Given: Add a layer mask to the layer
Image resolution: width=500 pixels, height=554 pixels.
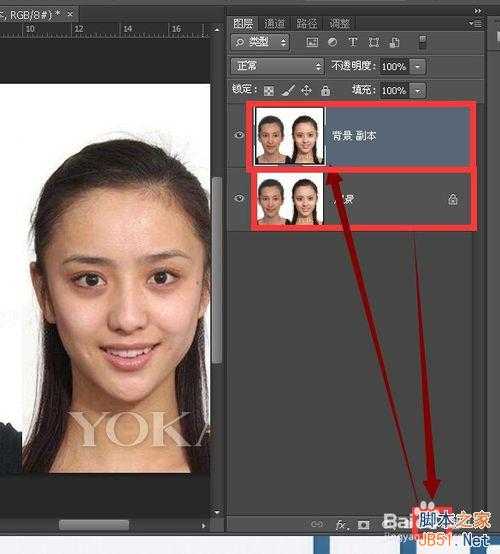Looking at the screenshot, I should pos(363,525).
